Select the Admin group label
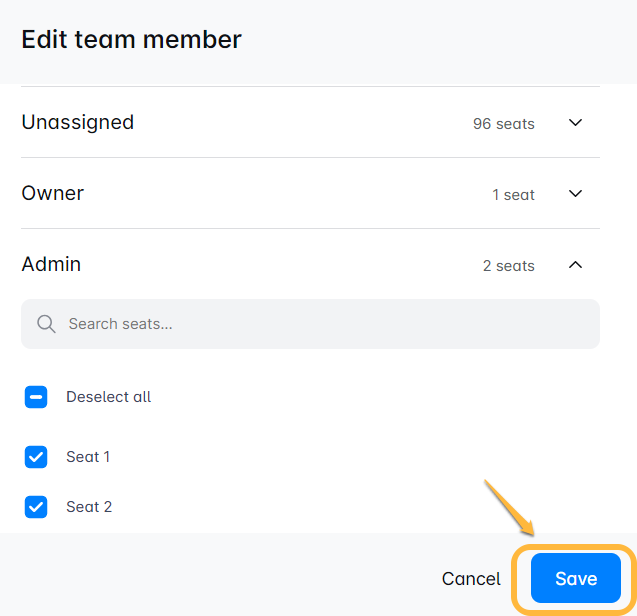637x616 pixels. (x=52, y=264)
